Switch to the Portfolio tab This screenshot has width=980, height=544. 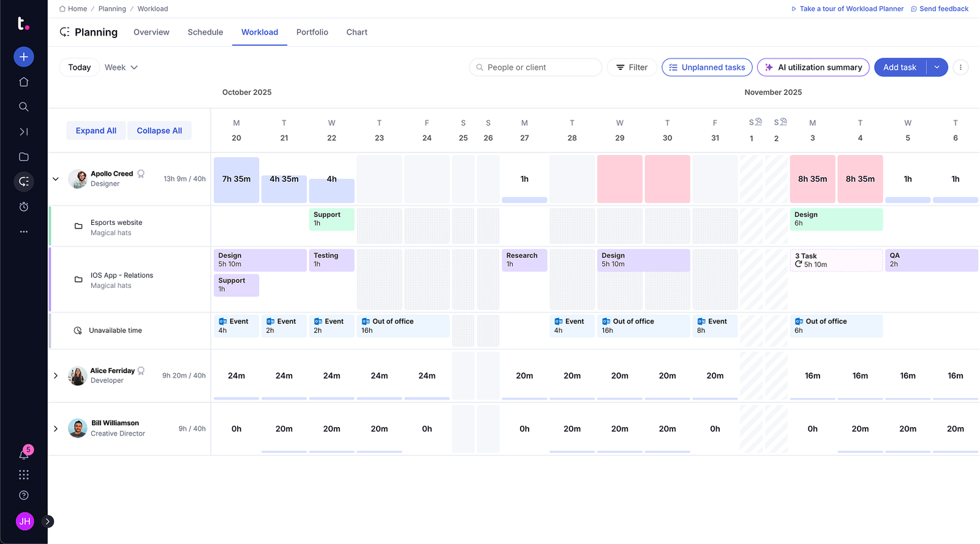[312, 32]
